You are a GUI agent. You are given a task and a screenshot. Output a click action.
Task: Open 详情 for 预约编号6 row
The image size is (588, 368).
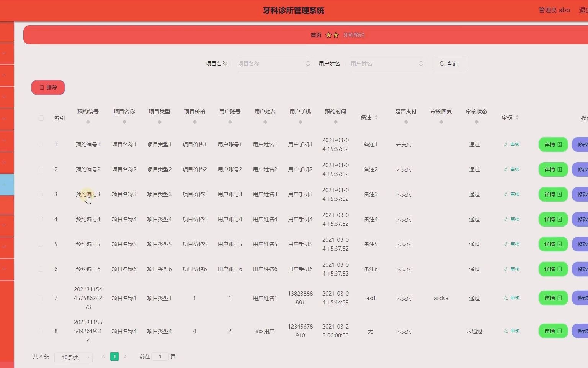click(553, 269)
